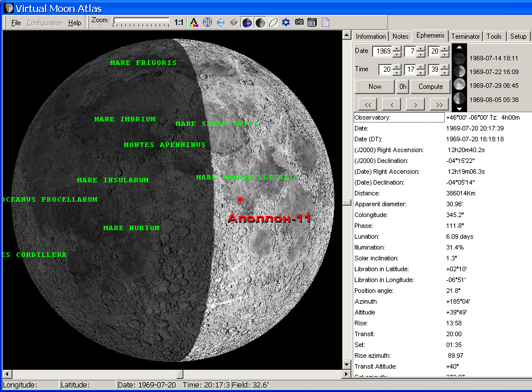532x392 pixels.
Task: Switch to the Terminator tab
Action: (465, 36)
